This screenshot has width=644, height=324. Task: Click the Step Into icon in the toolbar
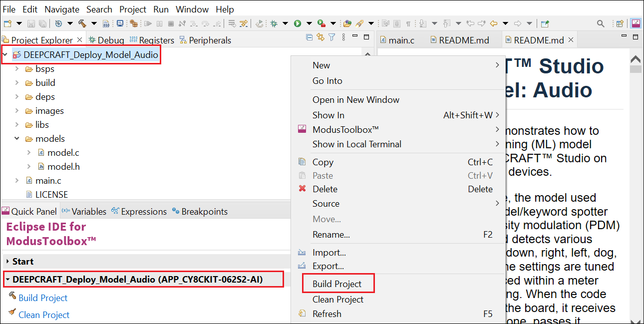(x=194, y=23)
